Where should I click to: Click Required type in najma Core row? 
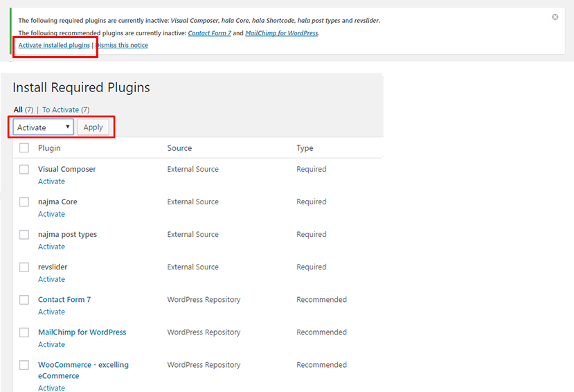[312, 202]
